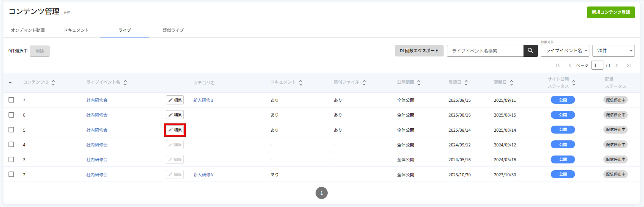Focus the ライブイベント名検索 search field
644x207 pixels.
tap(485, 51)
